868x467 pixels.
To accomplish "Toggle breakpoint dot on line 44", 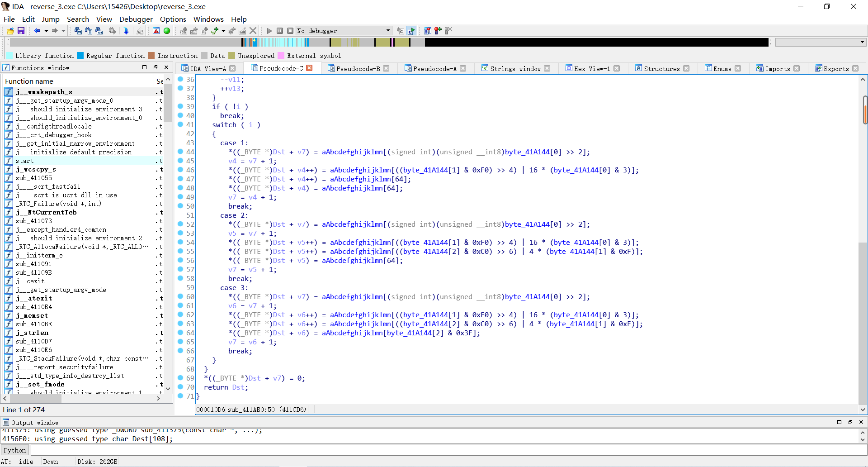I will click(180, 152).
